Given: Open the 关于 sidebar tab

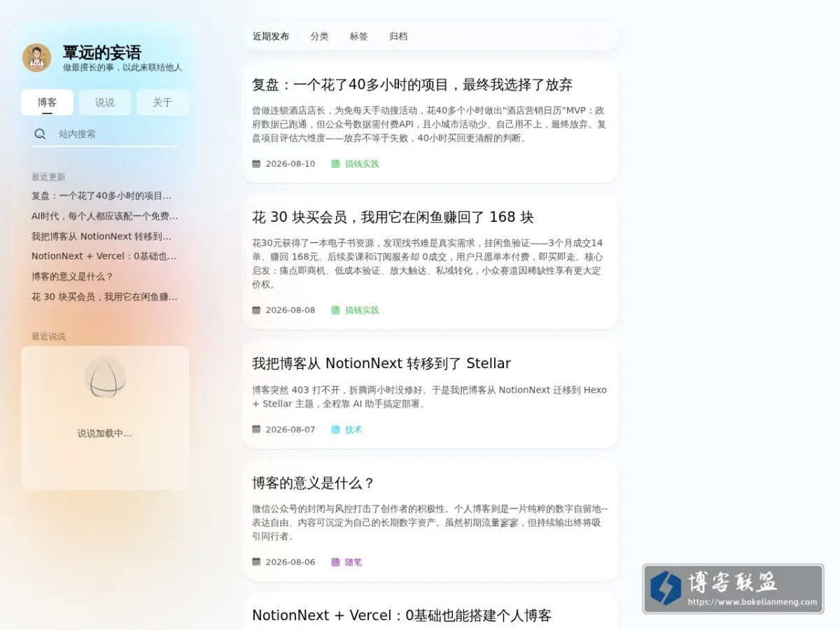Looking at the screenshot, I should coord(162,102).
